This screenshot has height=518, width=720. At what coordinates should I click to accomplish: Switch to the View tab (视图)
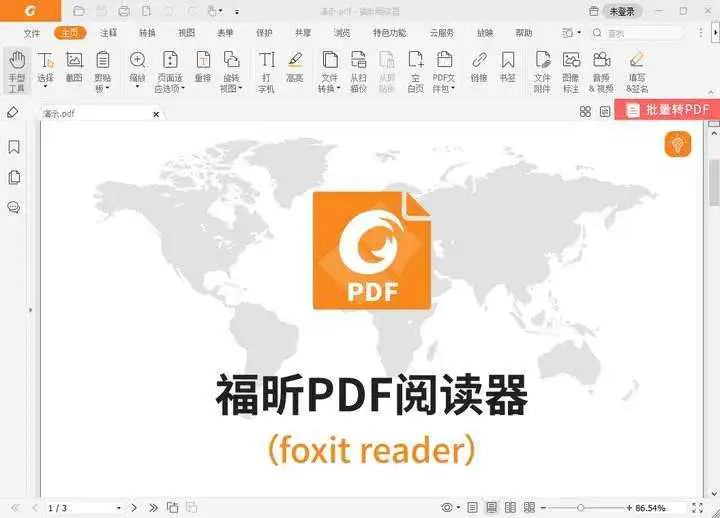pyautogui.click(x=186, y=33)
